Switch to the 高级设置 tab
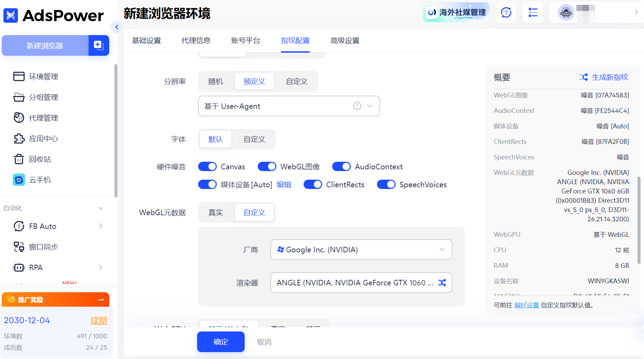This screenshot has height=359, width=644. click(345, 40)
